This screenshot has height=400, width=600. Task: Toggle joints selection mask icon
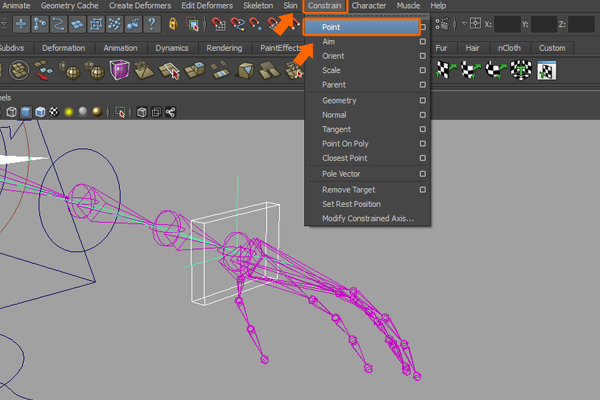pos(39,24)
